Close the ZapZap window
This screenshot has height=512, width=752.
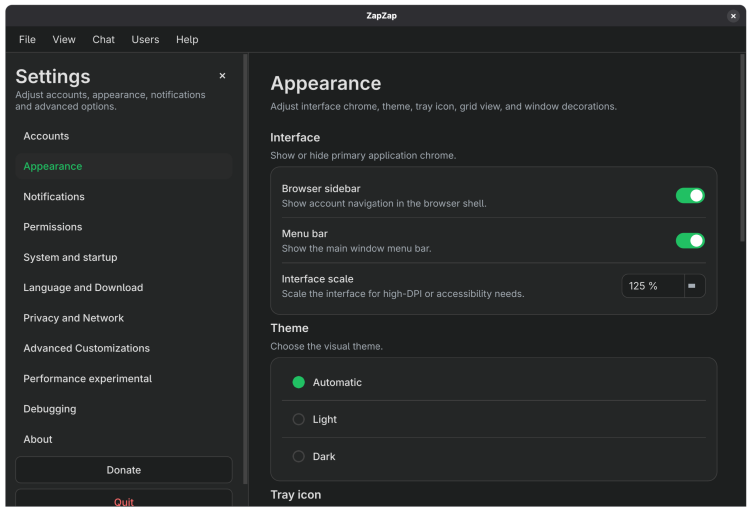733,16
